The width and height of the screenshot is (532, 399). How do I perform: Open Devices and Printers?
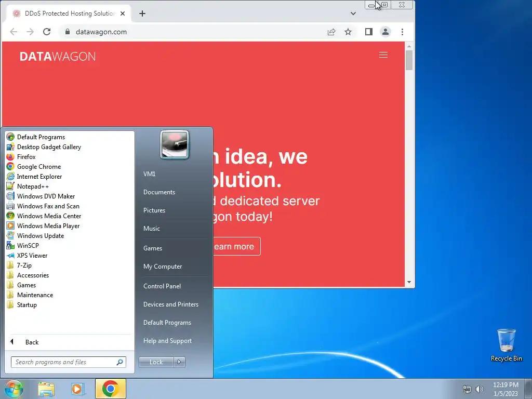[170, 304]
